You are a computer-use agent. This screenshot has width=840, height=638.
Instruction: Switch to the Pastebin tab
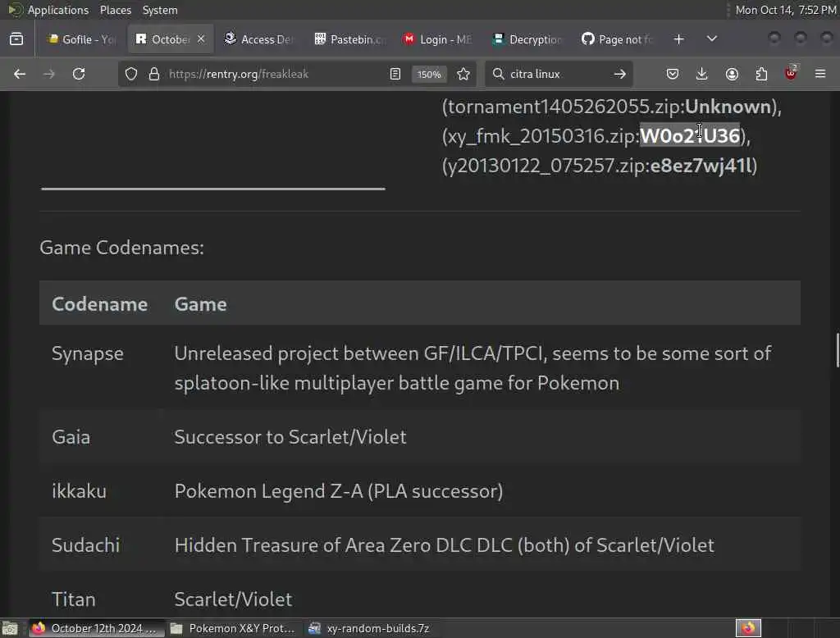(x=349, y=39)
